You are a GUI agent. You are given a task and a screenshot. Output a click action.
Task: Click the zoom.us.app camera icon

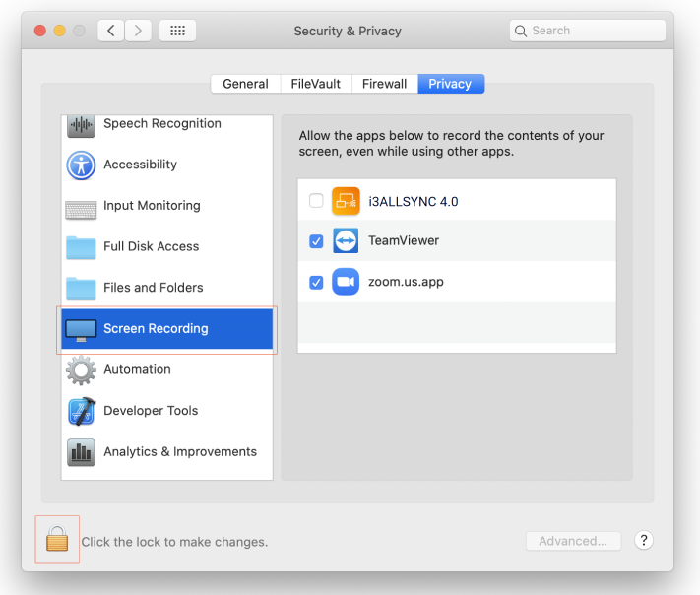pos(346,282)
